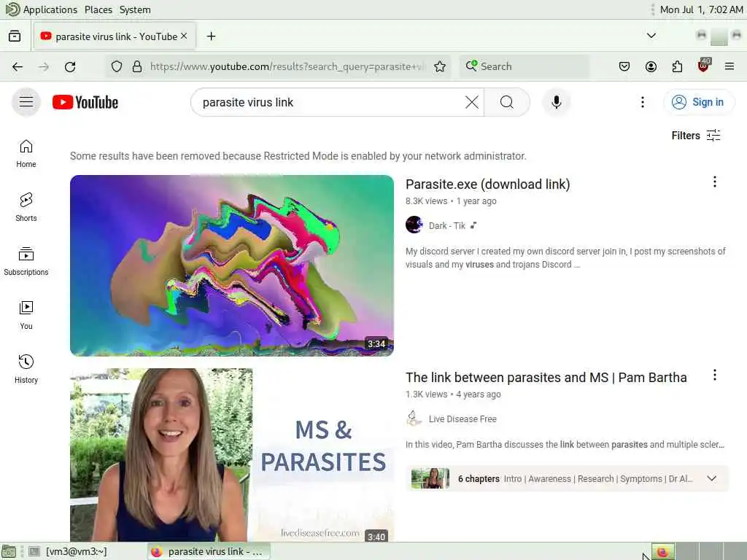Viewport: 747px width, 560px height.
Task: Clear the search query with the X
Action: point(472,102)
